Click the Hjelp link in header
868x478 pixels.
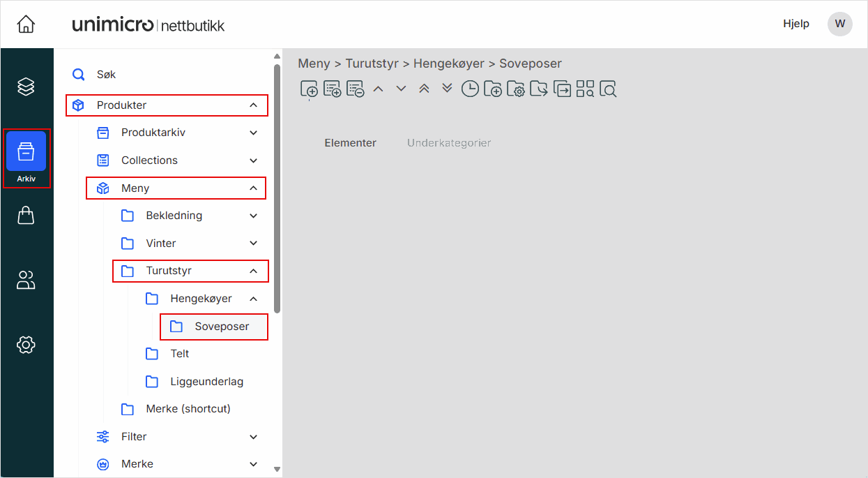pyautogui.click(x=795, y=24)
